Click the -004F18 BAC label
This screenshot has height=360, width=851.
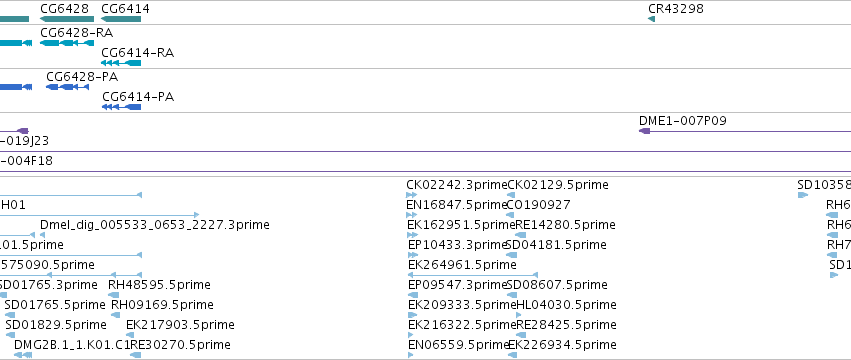[x=26, y=161]
